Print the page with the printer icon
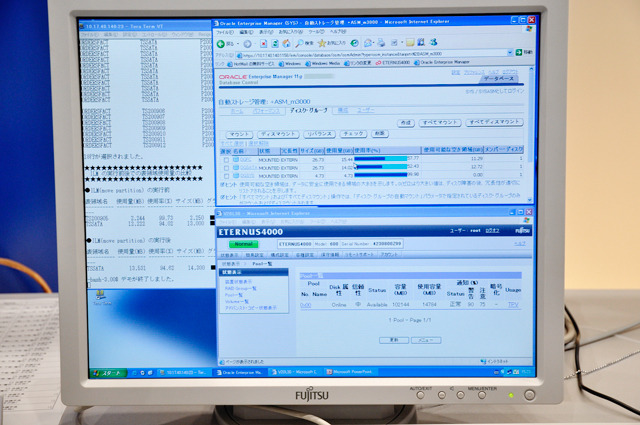 (381, 42)
